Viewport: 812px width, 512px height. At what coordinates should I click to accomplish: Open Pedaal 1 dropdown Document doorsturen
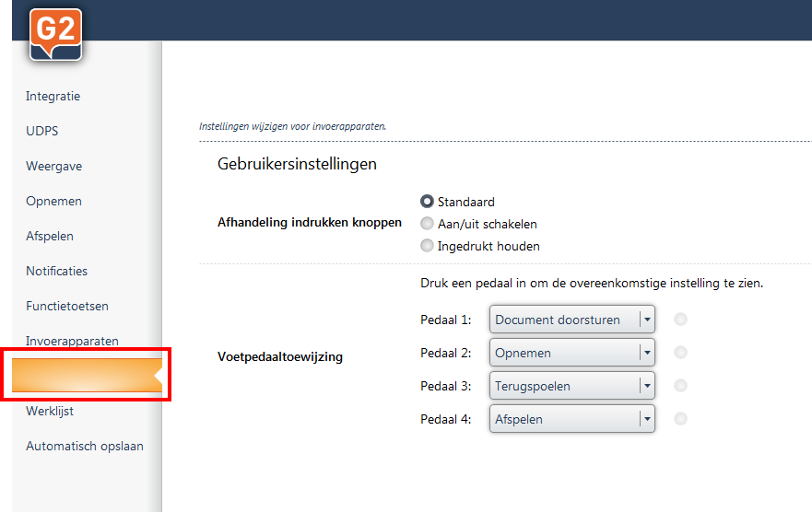coord(572,320)
